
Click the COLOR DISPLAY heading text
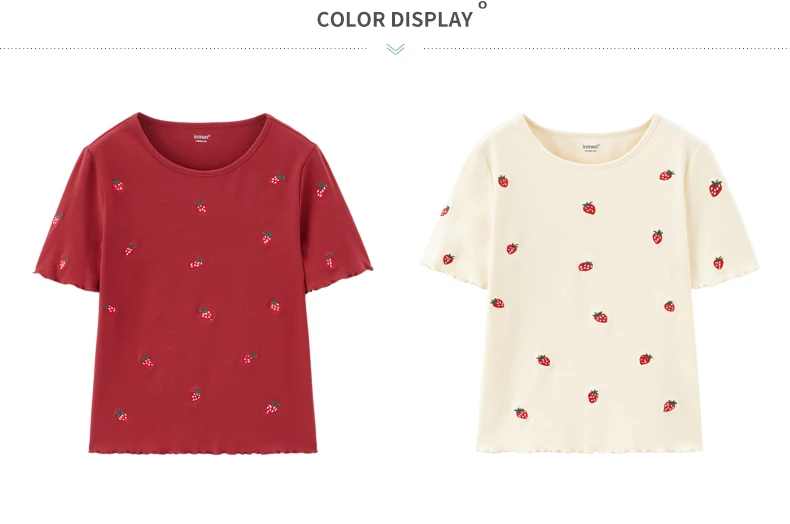(395, 20)
